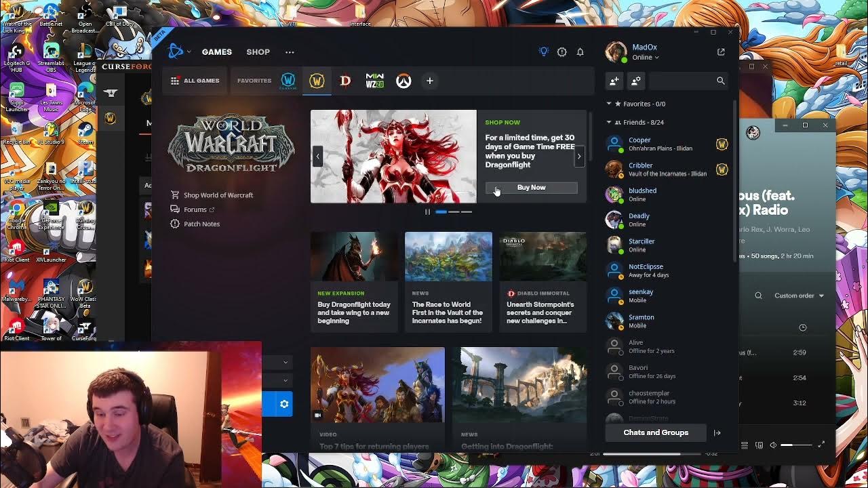
Task: Open the three-dots more menu
Action: point(290,52)
